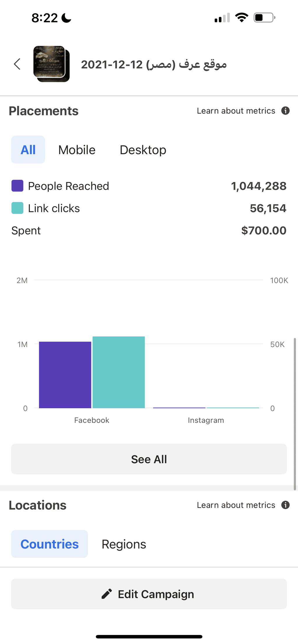Viewport: 298px width, 644px height.
Task: Tap the pencil icon on Edit Campaign
Action: tap(107, 594)
